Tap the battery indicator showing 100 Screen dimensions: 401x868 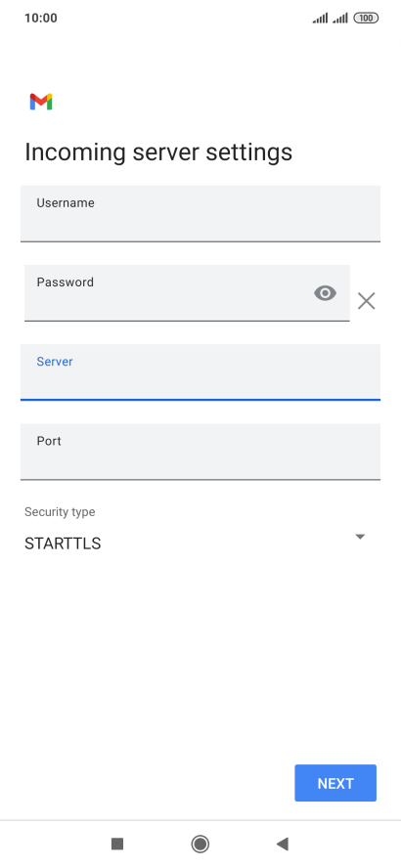coord(366,19)
